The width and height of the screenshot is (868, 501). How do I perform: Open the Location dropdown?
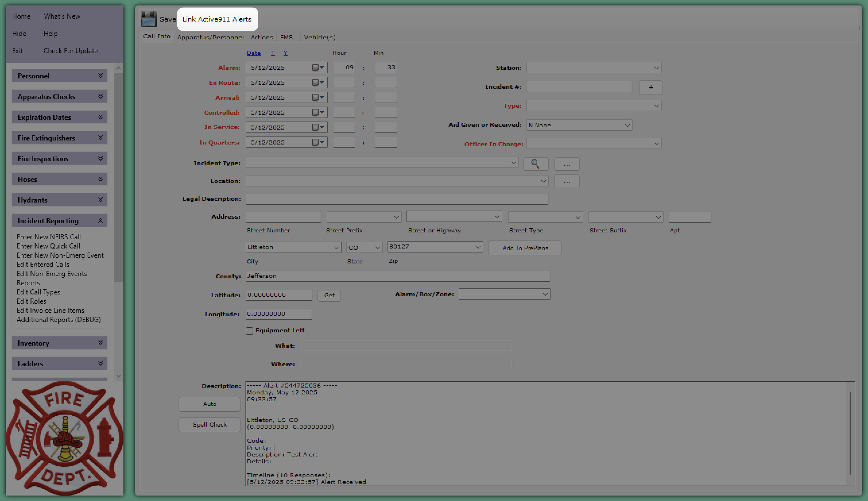pos(397,181)
